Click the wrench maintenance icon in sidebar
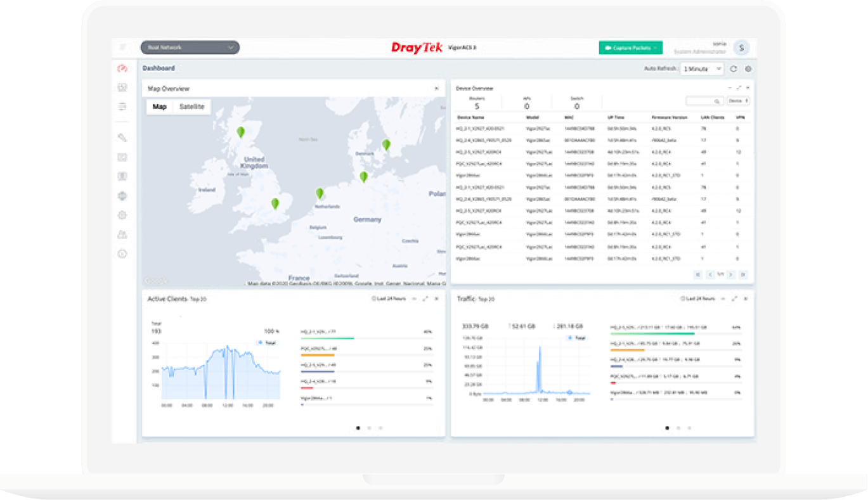868x500 pixels. 123,138
